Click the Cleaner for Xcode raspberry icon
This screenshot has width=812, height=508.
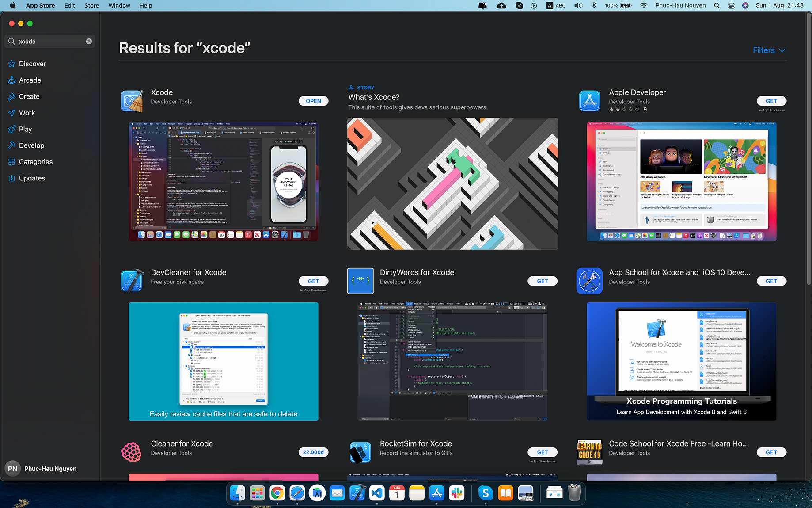click(x=132, y=452)
